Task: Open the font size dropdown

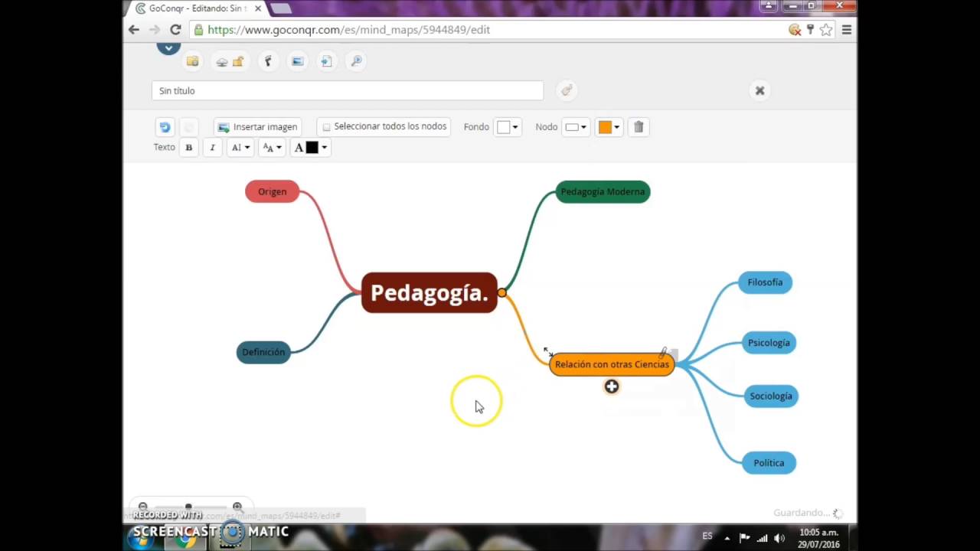Action: tap(272, 148)
